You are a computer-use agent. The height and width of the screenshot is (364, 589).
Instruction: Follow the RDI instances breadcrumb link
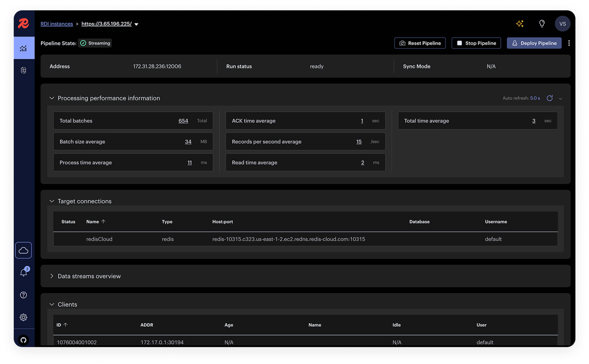pyautogui.click(x=57, y=24)
